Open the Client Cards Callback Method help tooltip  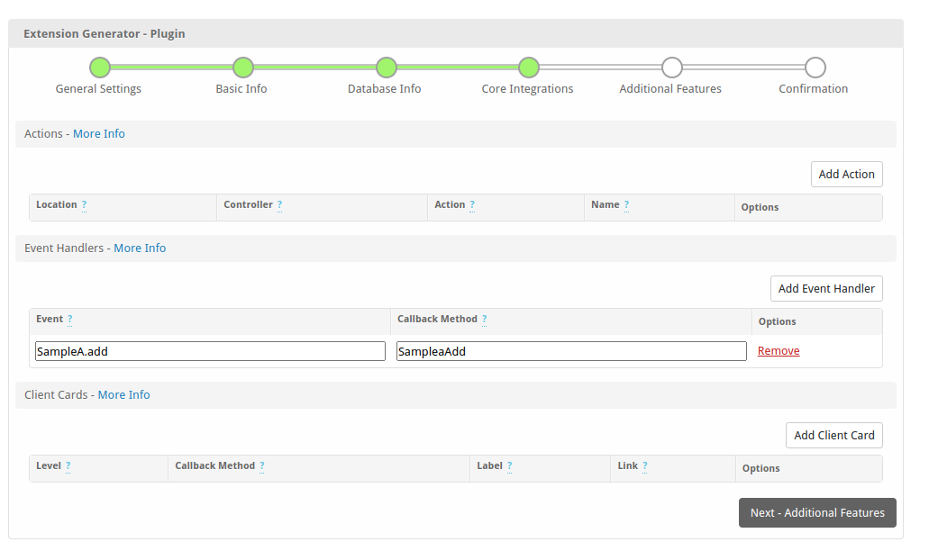click(262, 466)
